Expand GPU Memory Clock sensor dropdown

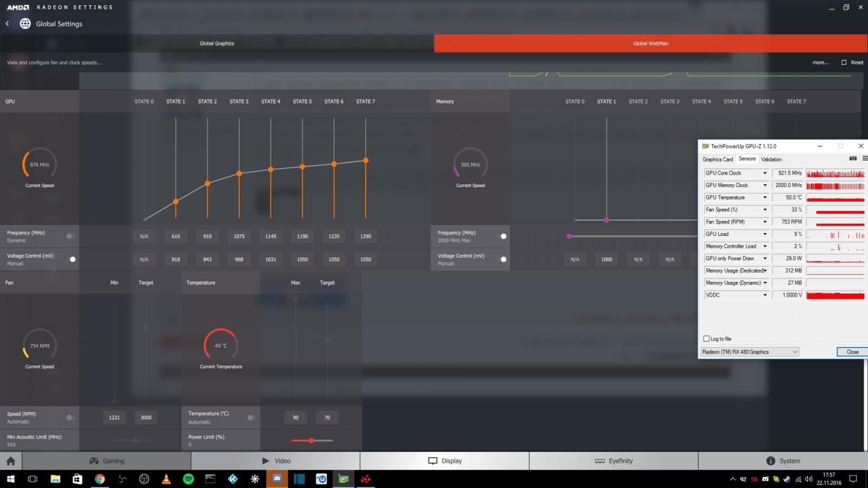765,185
